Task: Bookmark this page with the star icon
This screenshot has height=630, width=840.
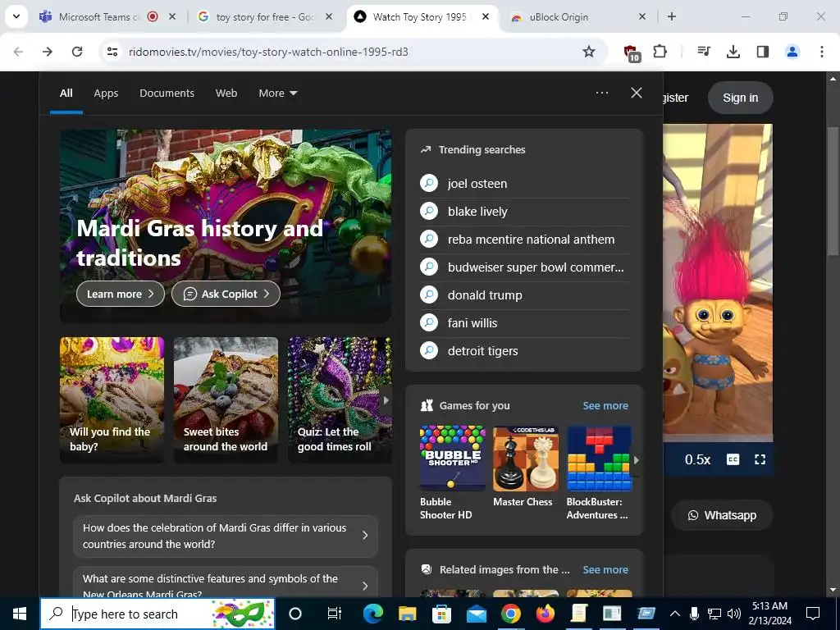Action: pos(589,52)
